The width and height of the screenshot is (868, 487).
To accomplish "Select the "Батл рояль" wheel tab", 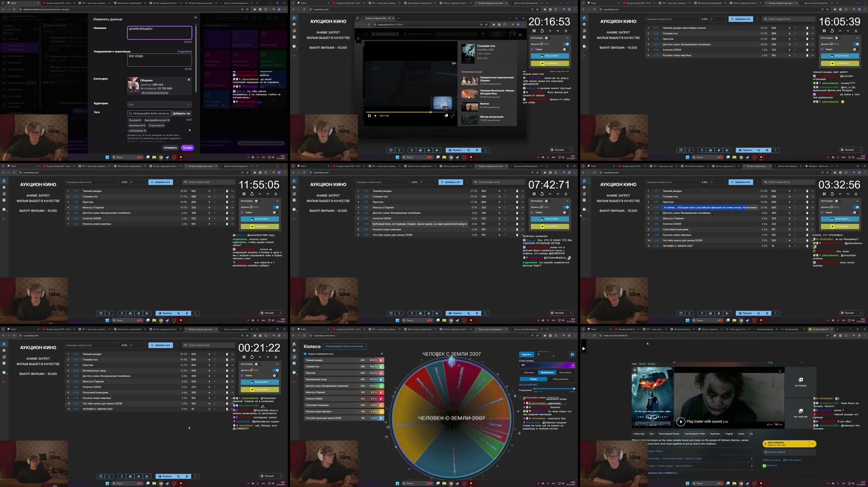I will (565, 372).
